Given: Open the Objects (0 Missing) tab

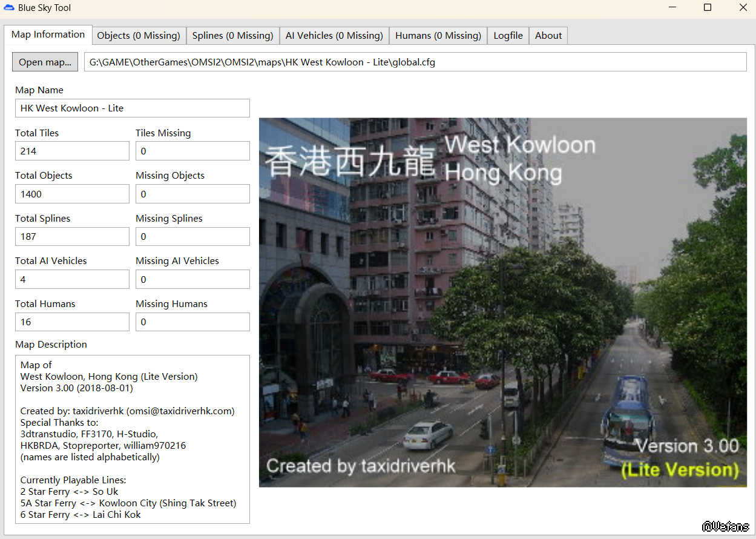Looking at the screenshot, I should pyautogui.click(x=139, y=36).
